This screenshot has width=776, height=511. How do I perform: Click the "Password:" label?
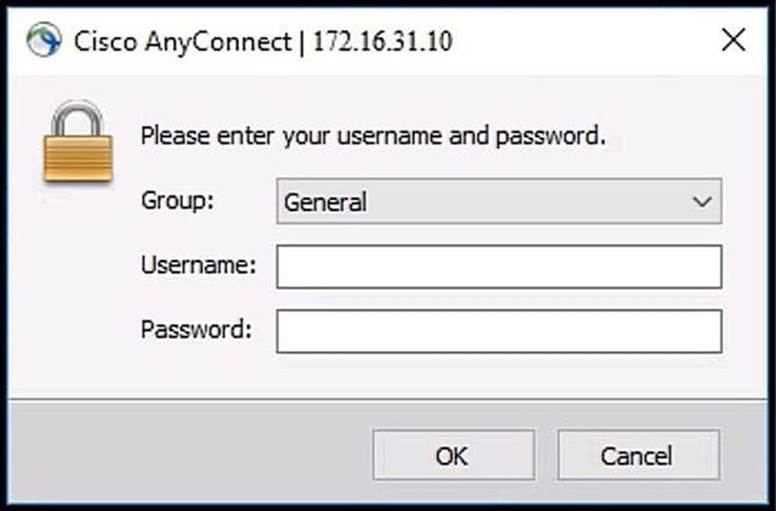[x=196, y=329]
